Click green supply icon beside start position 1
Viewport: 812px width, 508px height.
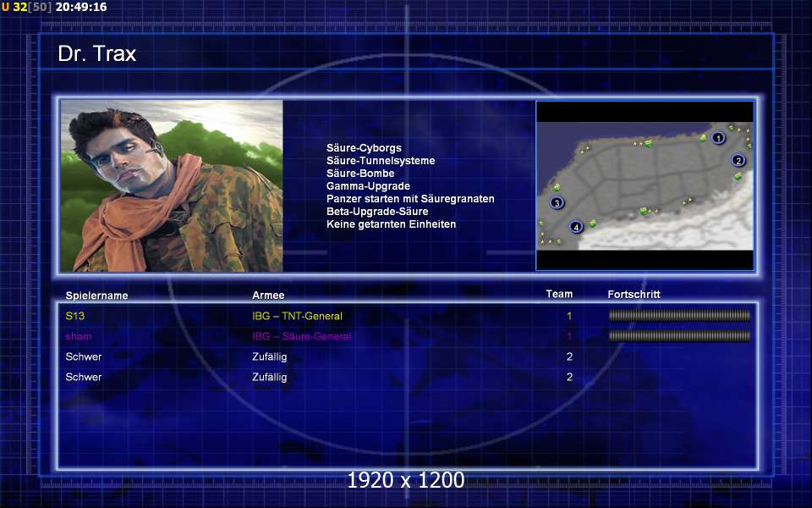tap(703, 138)
